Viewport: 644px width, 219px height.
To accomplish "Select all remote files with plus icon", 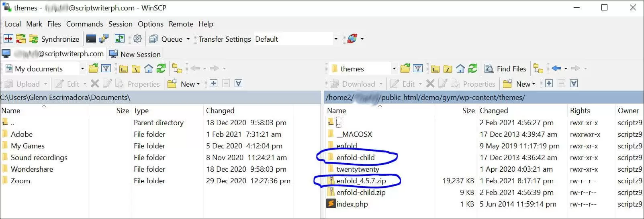I will click(549, 83).
